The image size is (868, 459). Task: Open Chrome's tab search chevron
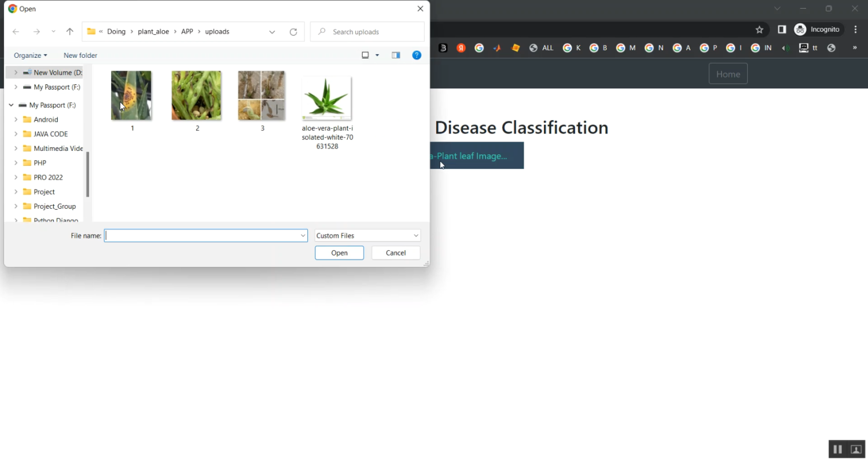(x=777, y=9)
